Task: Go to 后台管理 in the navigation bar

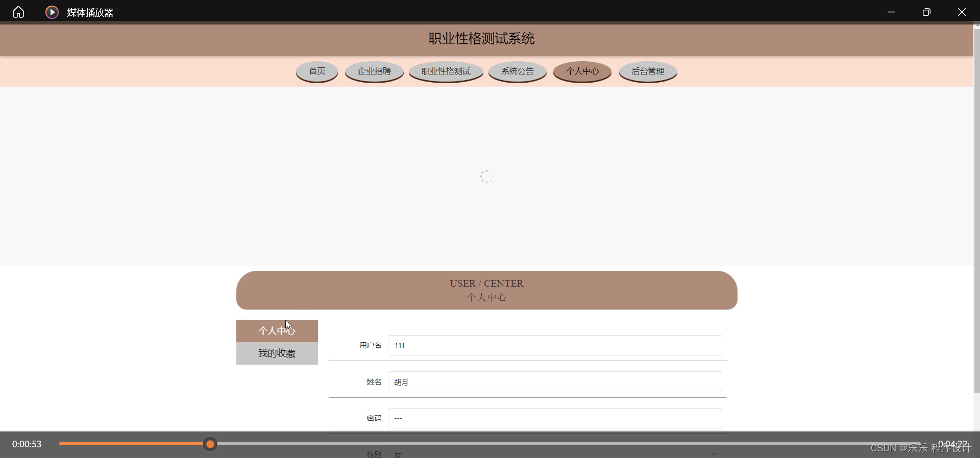Action: [x=648, y=71]
